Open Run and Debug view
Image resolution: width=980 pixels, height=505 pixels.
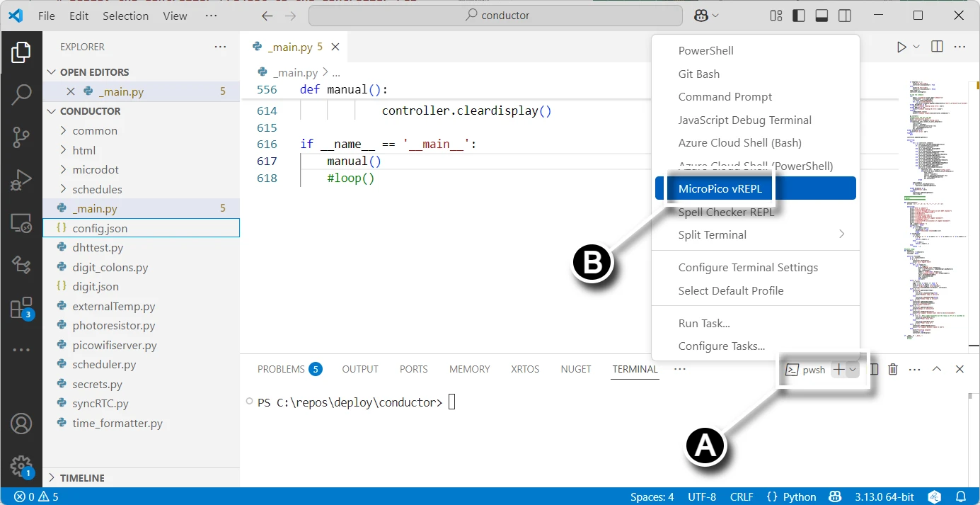click(21, 180)
